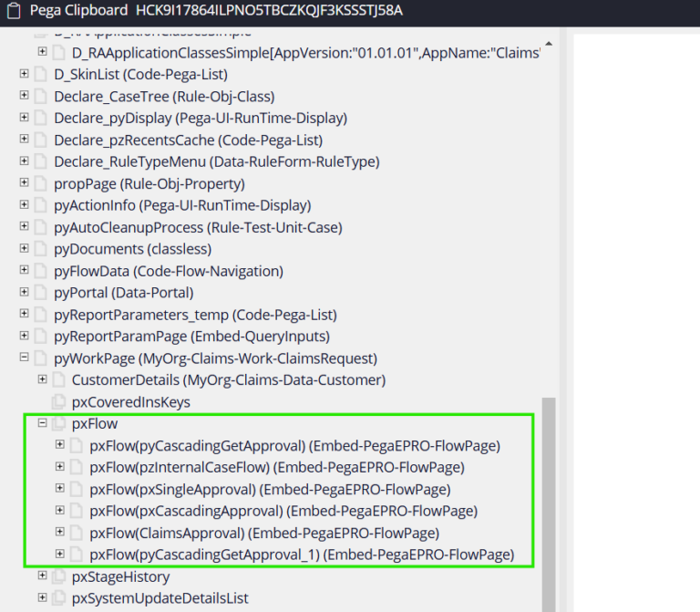The width and height of the screenshot is (700, 612).
Task: Expand the D_RAApplicationClassesSimple[AppVersion] page node
Action: pyautogui.click(x=43, y=51)
